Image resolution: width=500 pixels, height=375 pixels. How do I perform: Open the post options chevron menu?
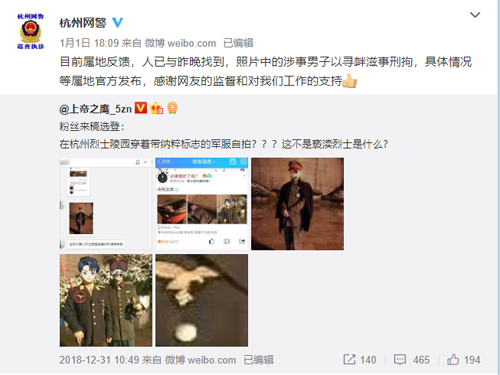pyautogui.click(x=475, y=15)
